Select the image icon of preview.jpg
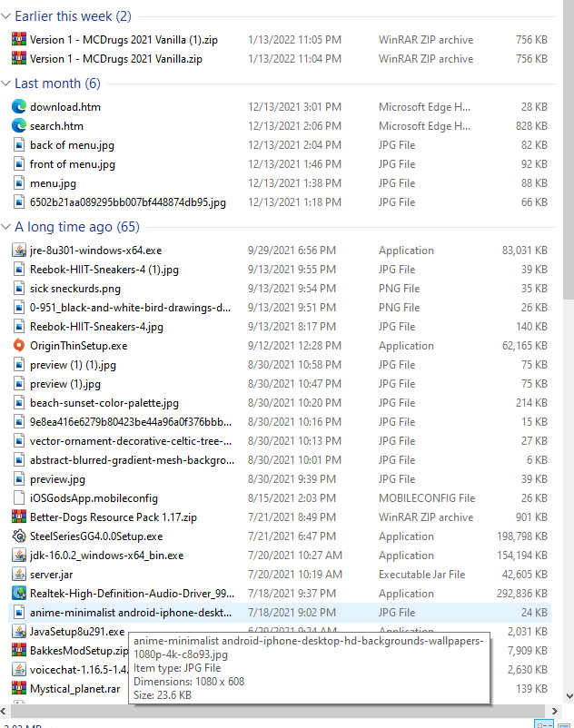Screen dimensions: 574x728 (18, 478)
